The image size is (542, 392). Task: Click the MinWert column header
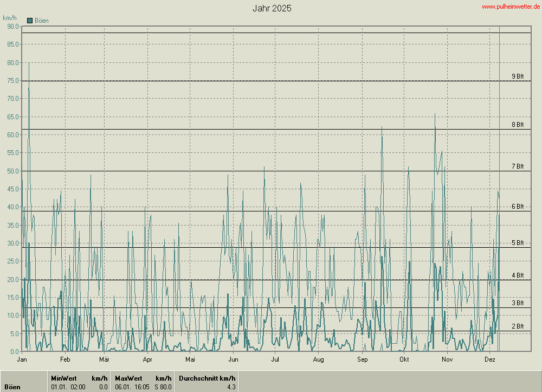(63, 378)
